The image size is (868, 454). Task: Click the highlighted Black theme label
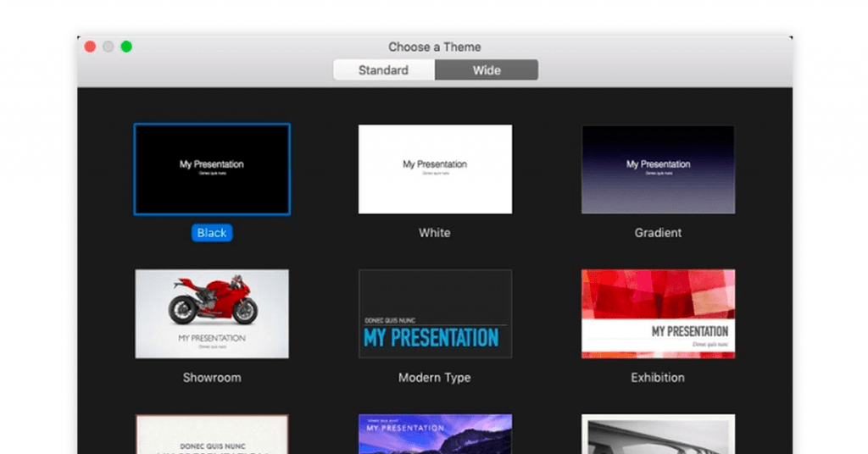point(212,233)
